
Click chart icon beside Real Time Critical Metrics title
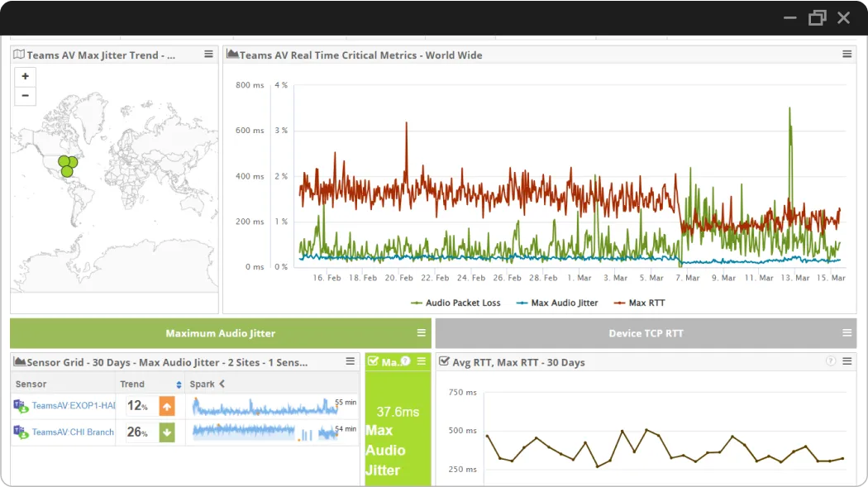click(x=232, y=55)
